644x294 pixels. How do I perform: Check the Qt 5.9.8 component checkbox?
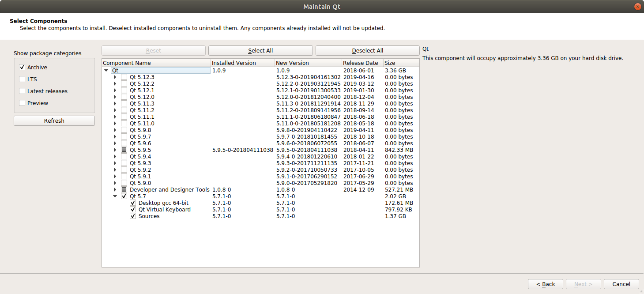pyautogui.click(x=124, y=130)
